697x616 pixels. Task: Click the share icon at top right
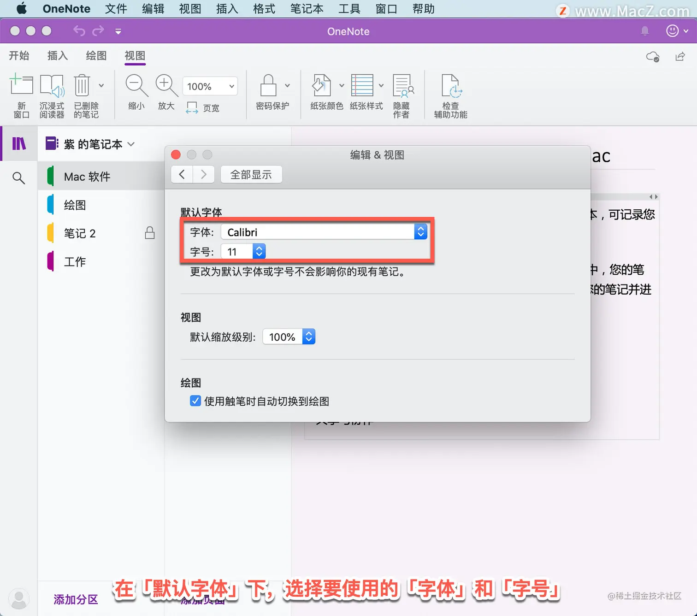(x=680, y=56)
